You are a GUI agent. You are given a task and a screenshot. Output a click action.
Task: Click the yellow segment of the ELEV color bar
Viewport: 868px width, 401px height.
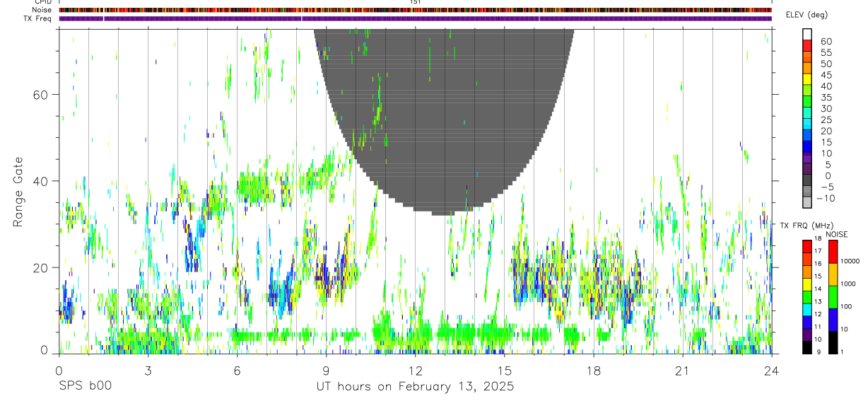coord(807,79)
